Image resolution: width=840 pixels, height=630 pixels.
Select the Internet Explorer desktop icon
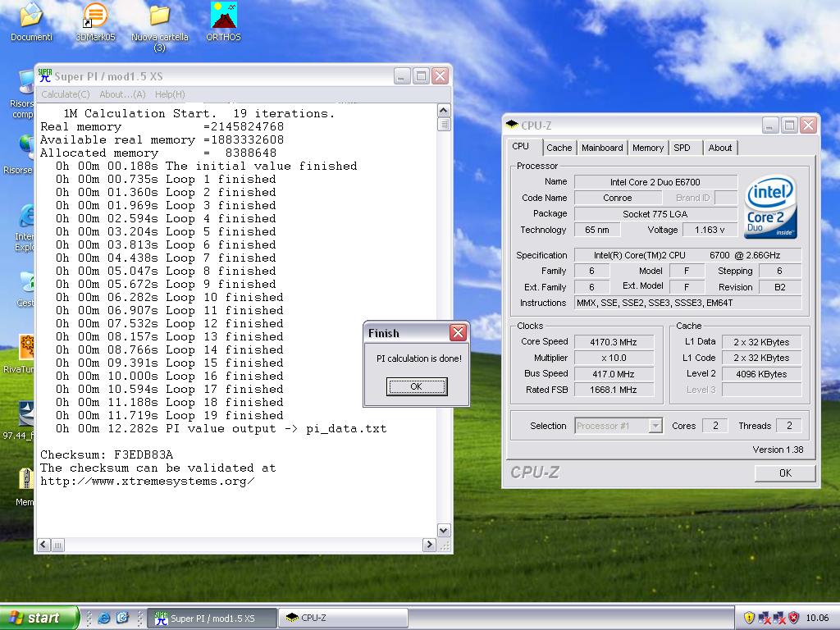(x=24, y=228)
